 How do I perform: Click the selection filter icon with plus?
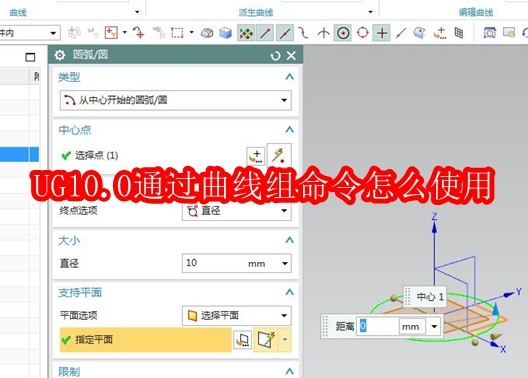tap(111, 33)
